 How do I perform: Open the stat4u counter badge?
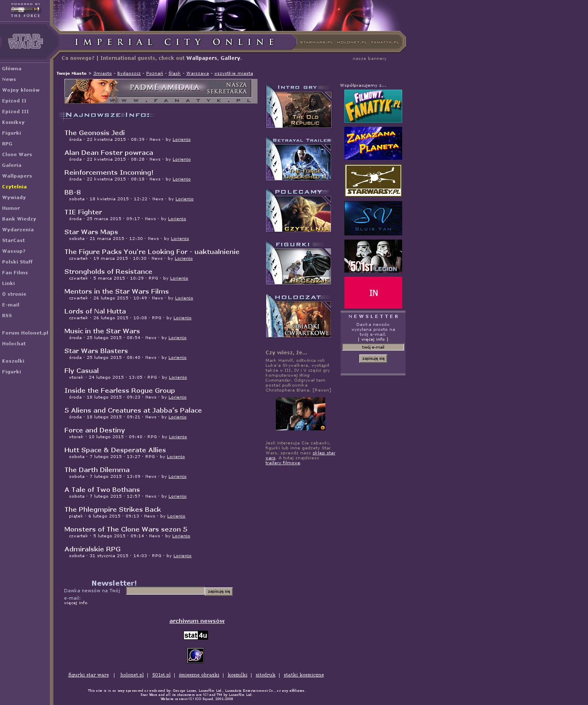point(196,635)
